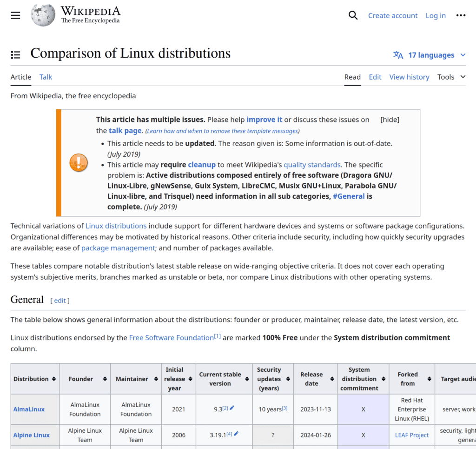
Task: Sort table by Distribution column
Action: coord(54,379)
